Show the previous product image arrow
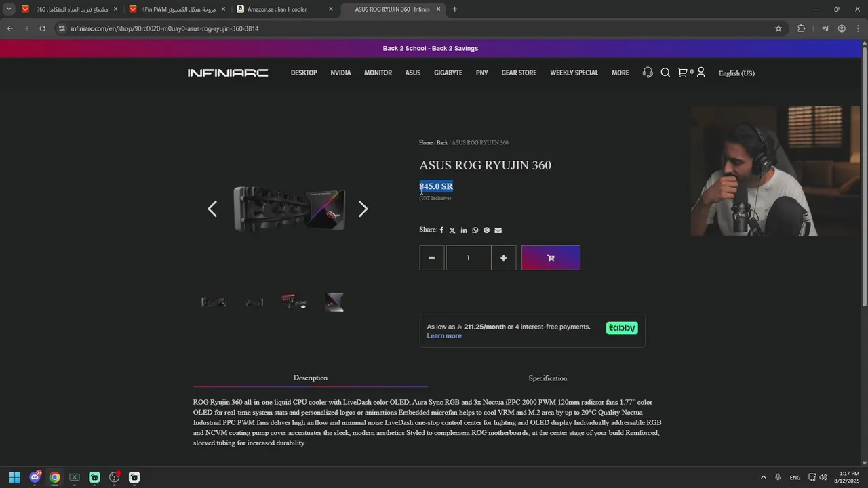 click(212, 209)
